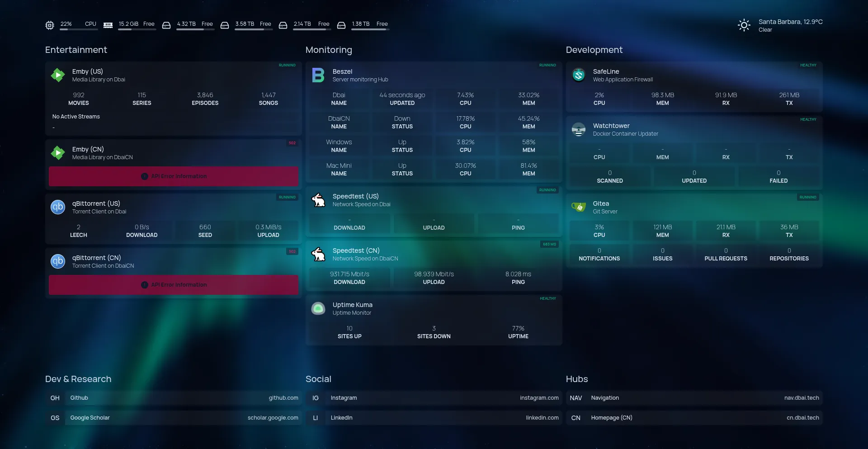Click the Emby (CN) API Error Information bar

pyautogui.click(x=174, y=176)
